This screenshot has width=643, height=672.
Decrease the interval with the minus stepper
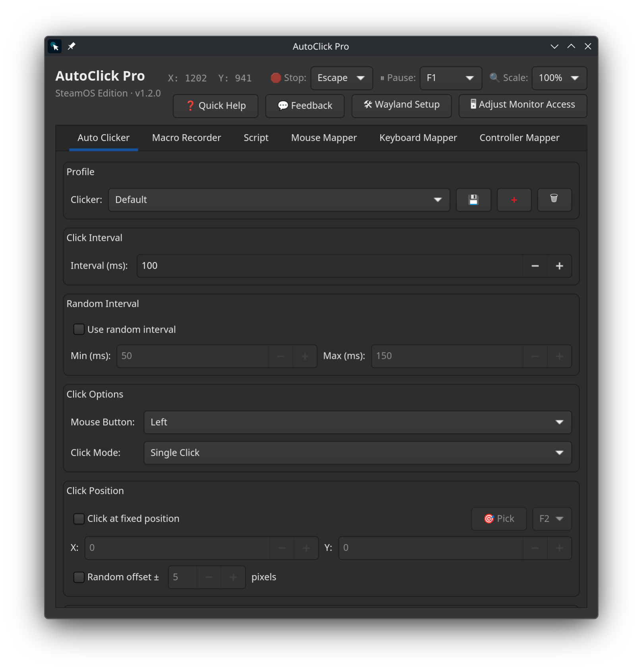tap(535, 266)
